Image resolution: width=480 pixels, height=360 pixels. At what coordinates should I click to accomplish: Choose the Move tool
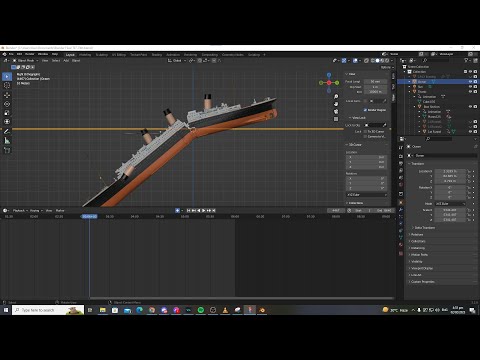point(7,95)
